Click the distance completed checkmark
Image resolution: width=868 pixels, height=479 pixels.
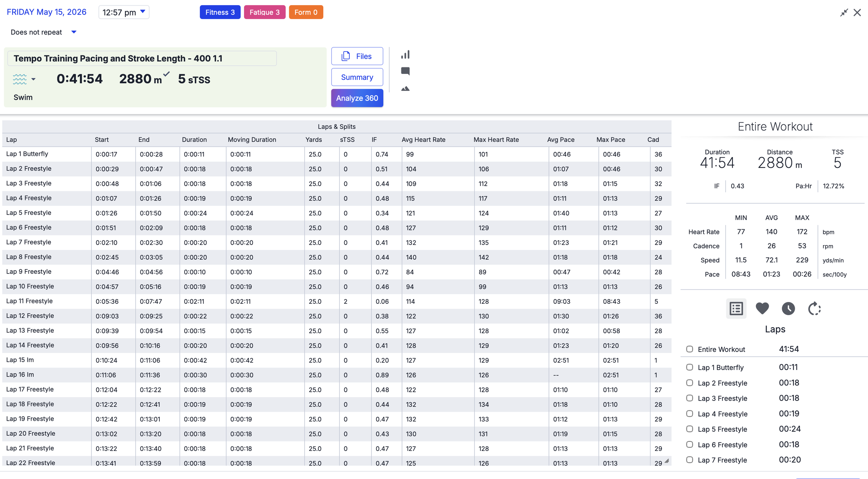pyautogui.click(x=167, y=74)
